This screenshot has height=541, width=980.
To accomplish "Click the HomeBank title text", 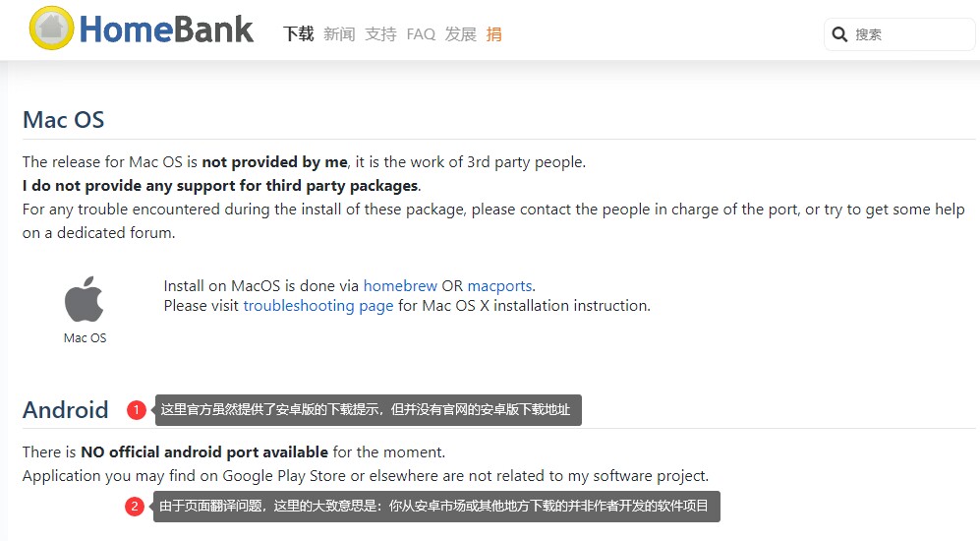I will pos(166,30).
